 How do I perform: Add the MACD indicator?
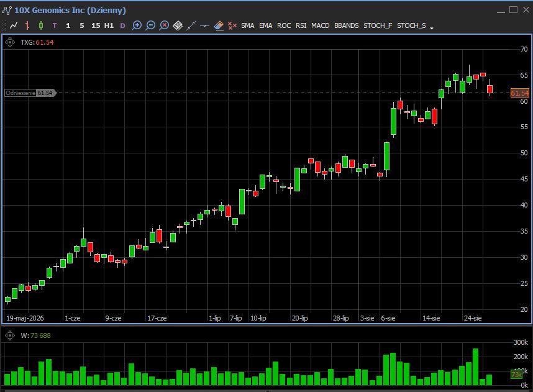pos(320,25)
